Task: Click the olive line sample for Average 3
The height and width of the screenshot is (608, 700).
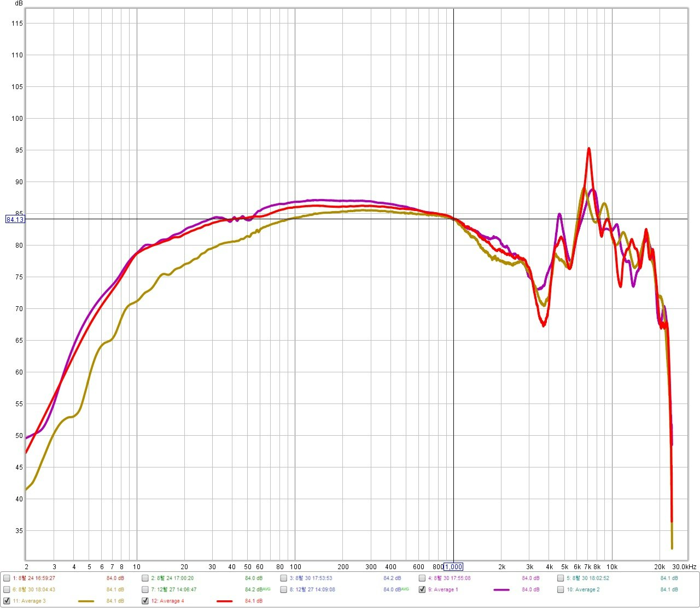Action: [x=86, y=601]
